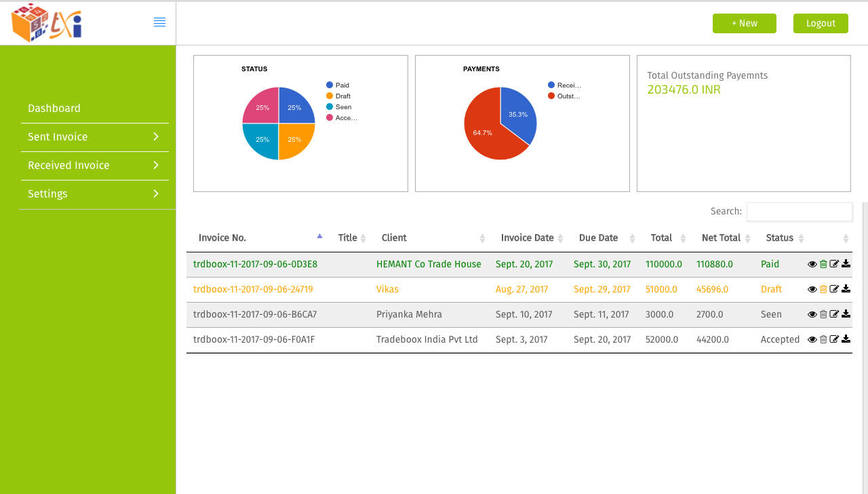Open the Dashboard menu item
Image resolution: width=868 pixels, height=494 pixels.
[95, 109]
